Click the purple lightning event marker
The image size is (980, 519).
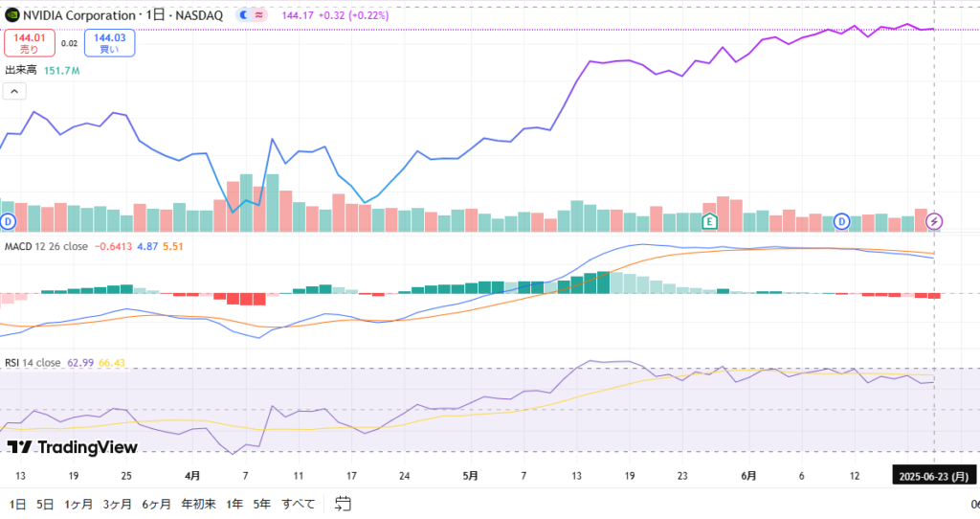click(x=934, y=221)
